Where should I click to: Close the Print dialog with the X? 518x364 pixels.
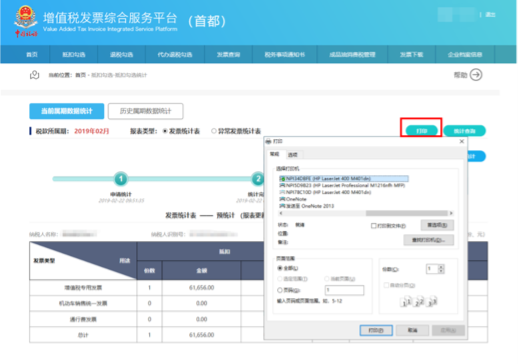(x=462, y=141)
